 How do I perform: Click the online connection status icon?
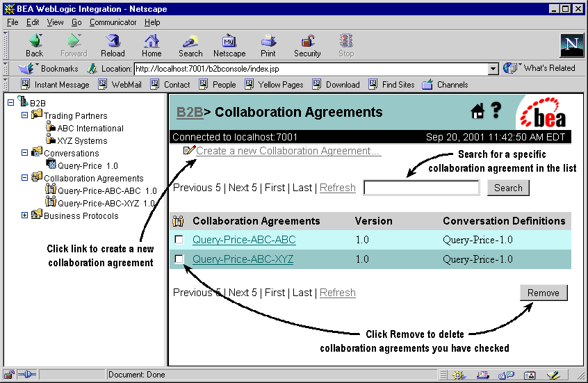tap(27, 375)
